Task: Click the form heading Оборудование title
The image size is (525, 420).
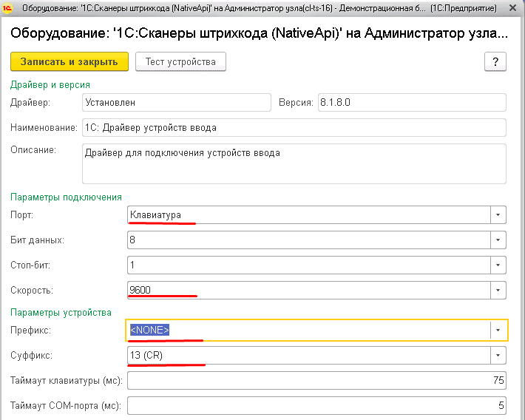Action: coord(259,33)
